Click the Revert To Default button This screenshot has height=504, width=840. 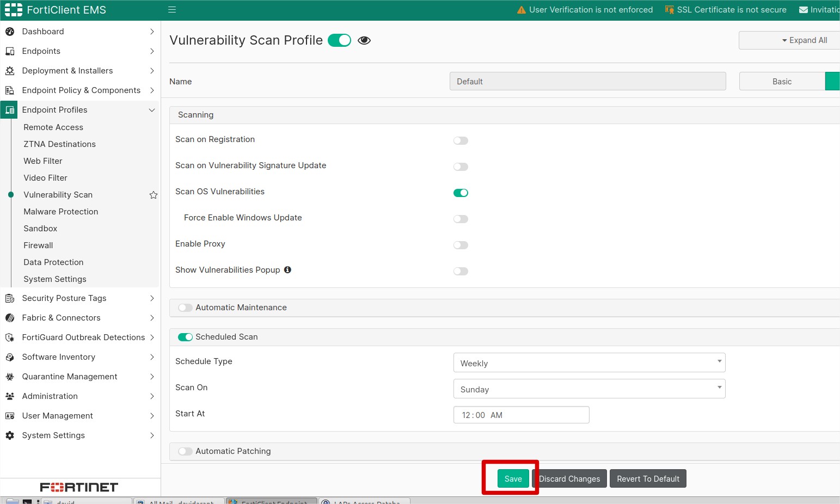648,478
